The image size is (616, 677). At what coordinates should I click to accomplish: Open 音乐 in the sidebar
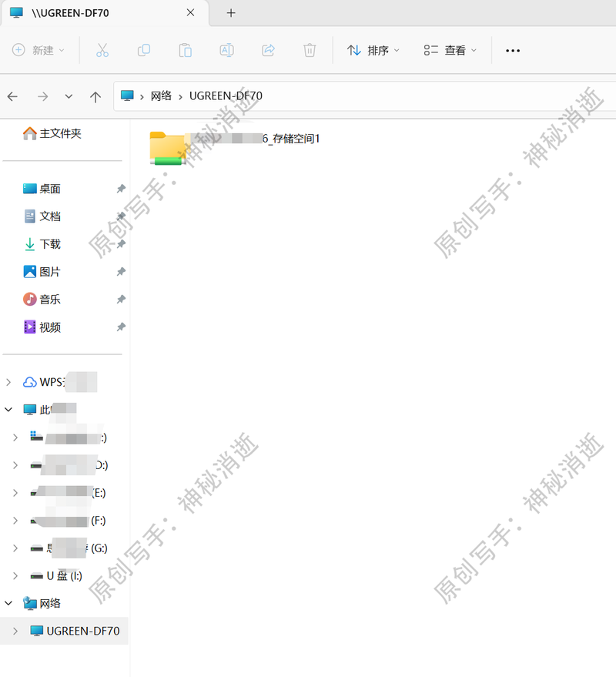point(42,299)
